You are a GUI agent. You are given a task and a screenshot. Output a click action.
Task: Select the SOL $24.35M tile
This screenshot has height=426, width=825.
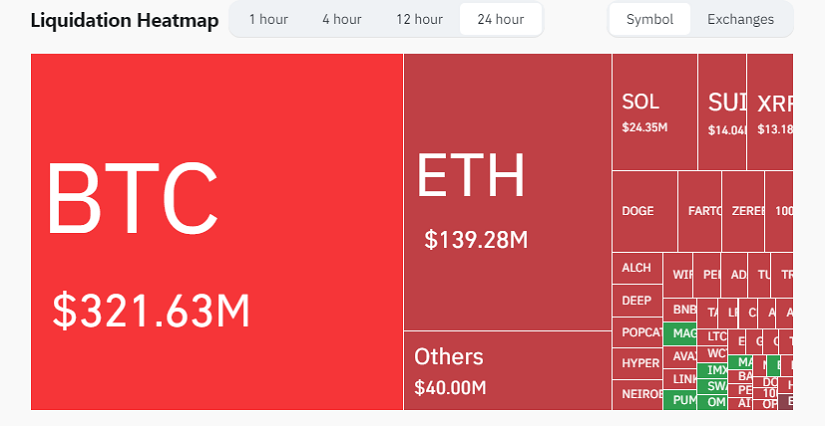(x=654, y=112)
